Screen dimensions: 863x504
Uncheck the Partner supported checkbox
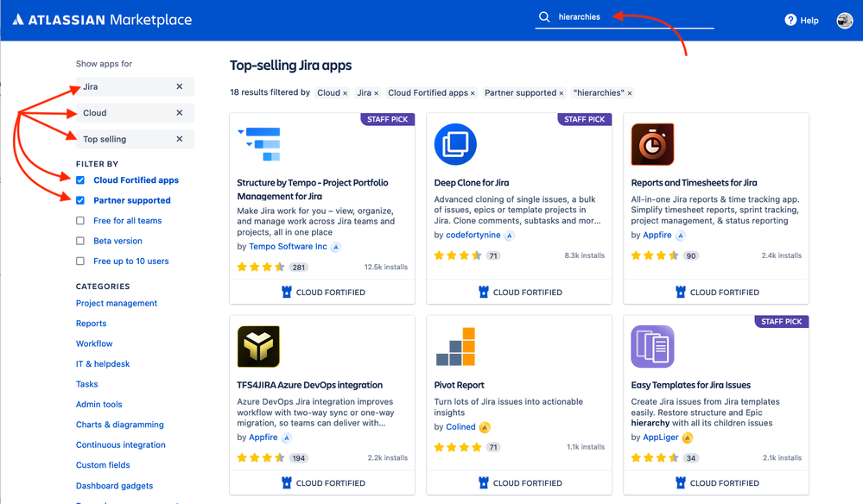click(80, 200)
